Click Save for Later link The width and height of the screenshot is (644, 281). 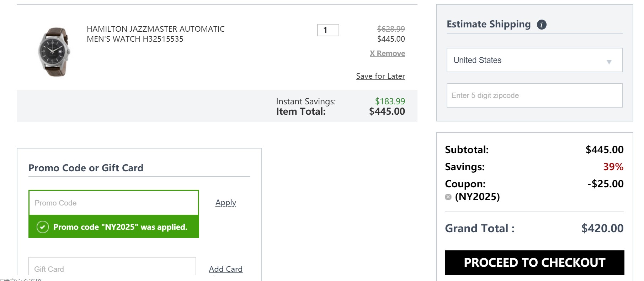(380, 76)
